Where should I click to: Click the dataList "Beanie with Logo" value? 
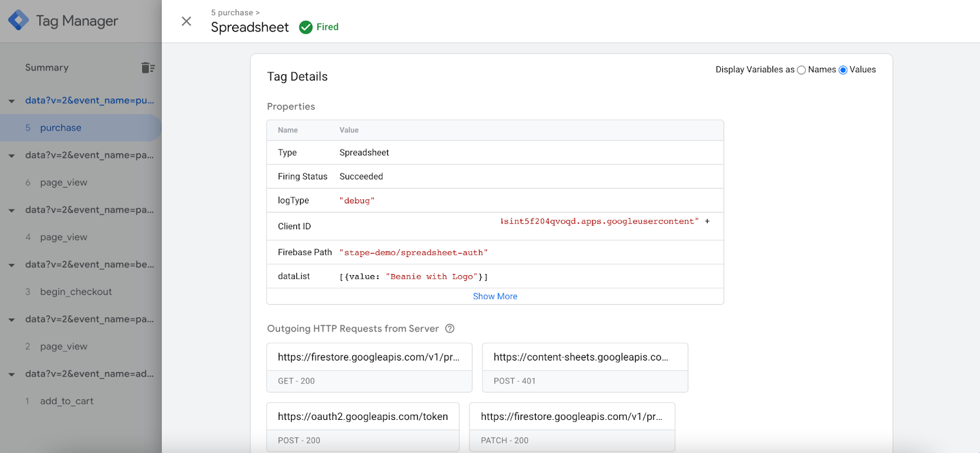tap(431, 276)
